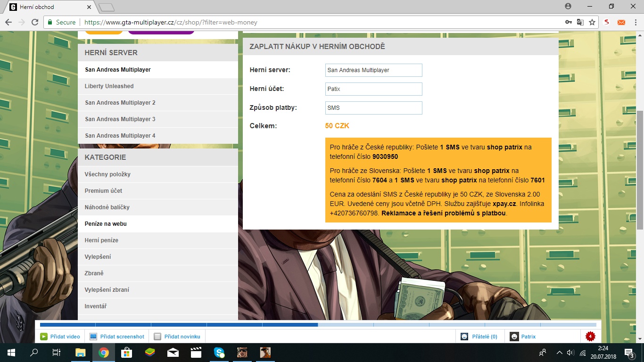Click the Způsob platby field showing SMS
Viewport: 644px width, 362px height.
click(x=374, y=108)
